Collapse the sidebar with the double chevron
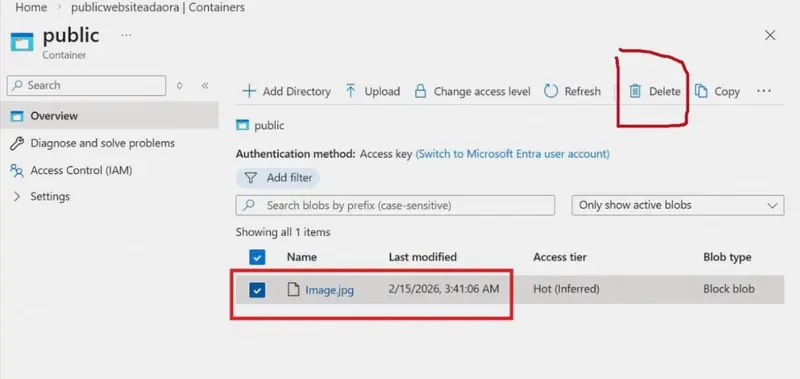Image resolution: width=800 pixels, height=379 pixels. point(205,86)
